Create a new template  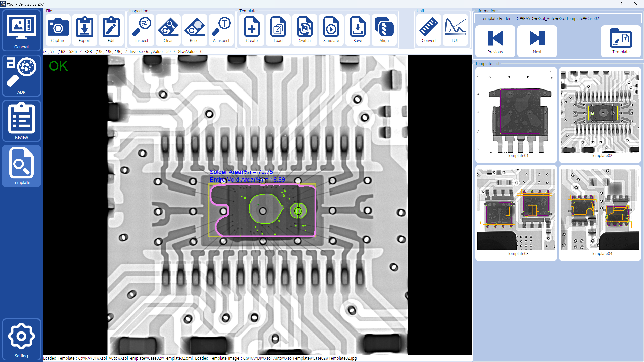(x=252, y=30)
